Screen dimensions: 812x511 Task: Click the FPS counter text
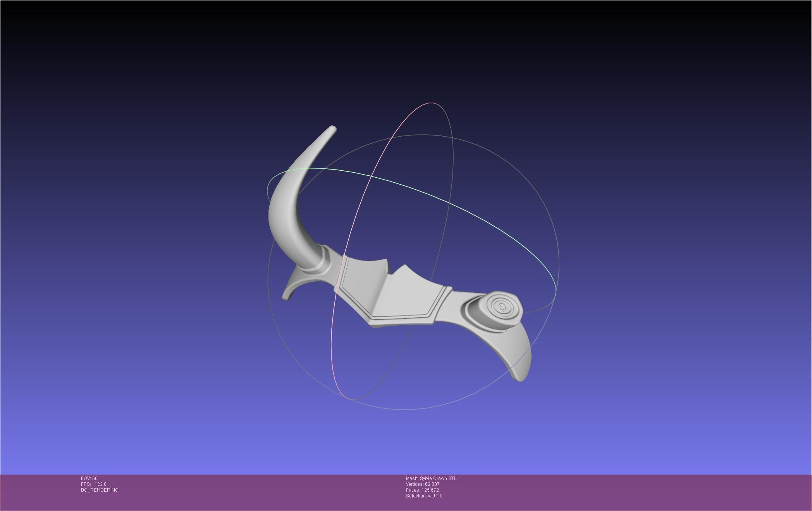93,484
